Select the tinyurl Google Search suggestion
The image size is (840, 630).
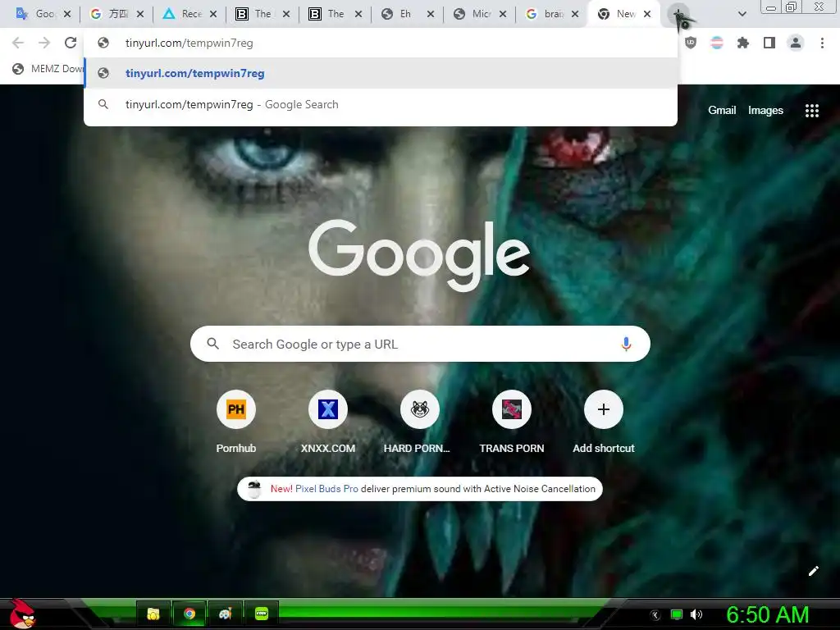coord(381,104)
